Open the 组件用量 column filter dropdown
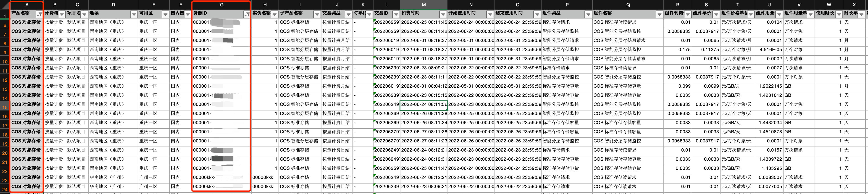This screenshot has width=868, height=194. tap(779, 14)
